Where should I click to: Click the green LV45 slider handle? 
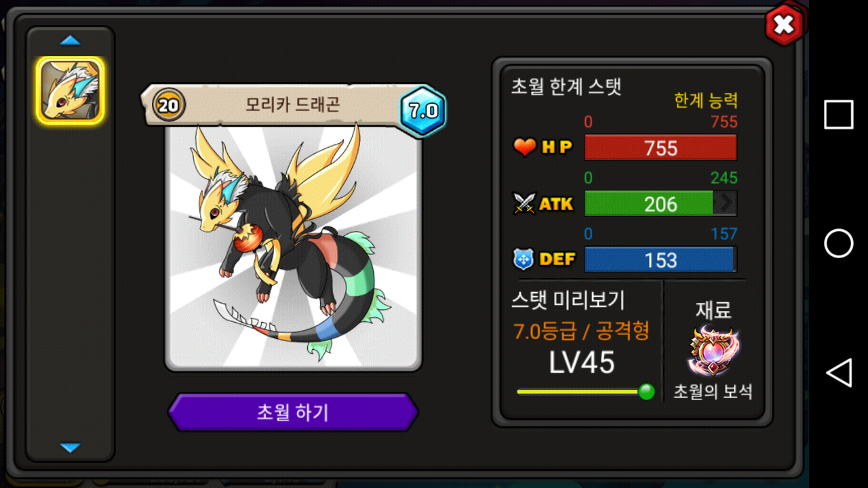646,391
